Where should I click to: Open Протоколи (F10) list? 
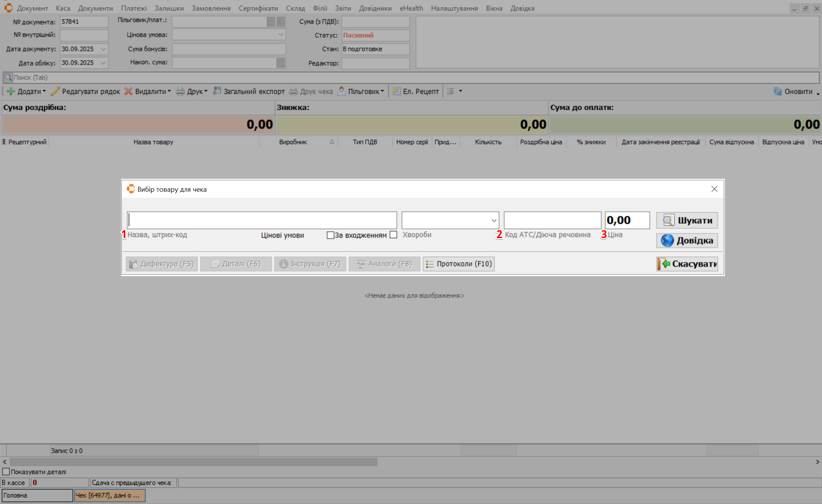tap(458, 264)
